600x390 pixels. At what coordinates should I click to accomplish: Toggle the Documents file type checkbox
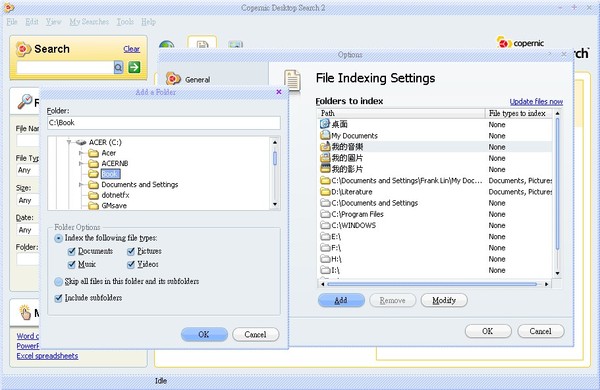[71, 251]
